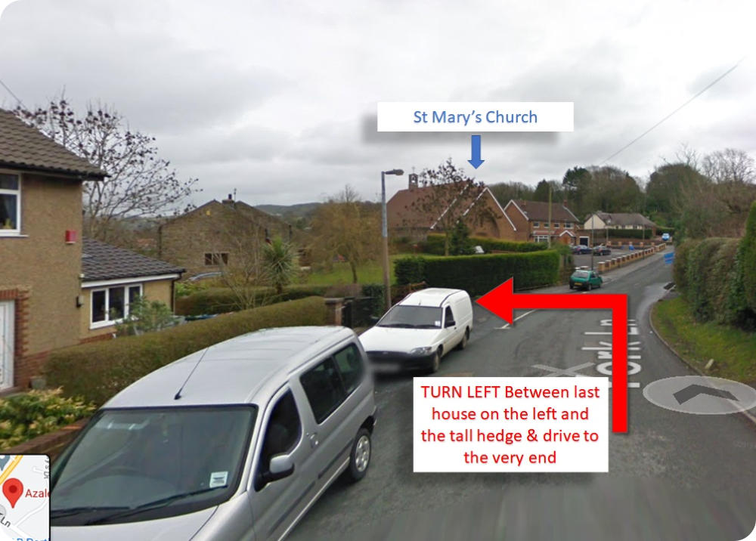Click the blue arrow pointing down at the church
Image resolution: width=756 pixels, height=541 pixels.
click(x=476, y=152)
